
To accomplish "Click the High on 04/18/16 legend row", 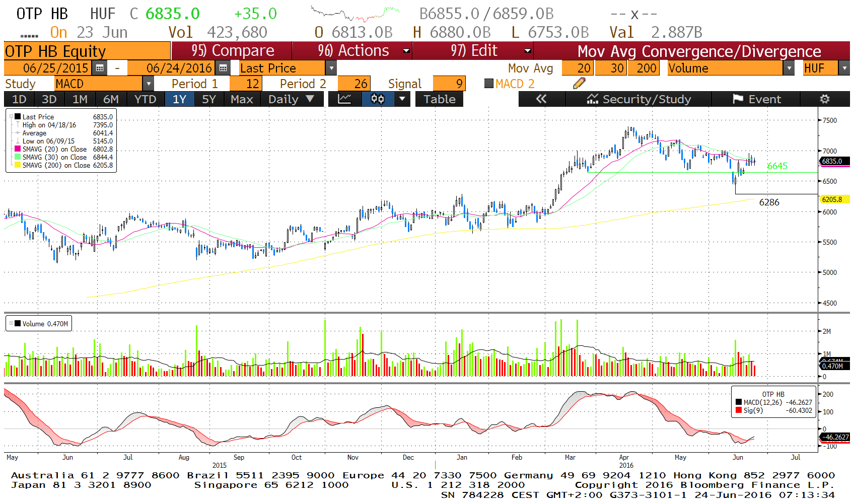I will pyautogui.click(x=64, y=125).
